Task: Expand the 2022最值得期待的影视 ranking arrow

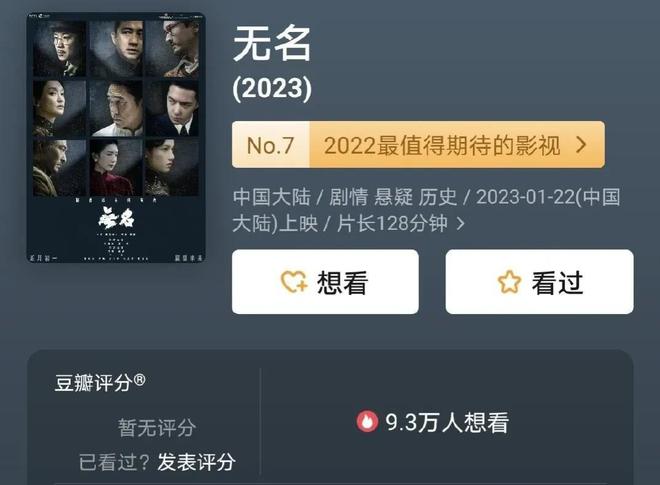Action: click(x=581, y=145)
